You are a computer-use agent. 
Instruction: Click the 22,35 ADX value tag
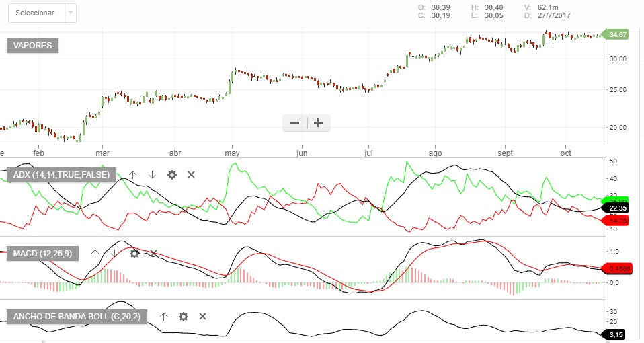point(616,208)
